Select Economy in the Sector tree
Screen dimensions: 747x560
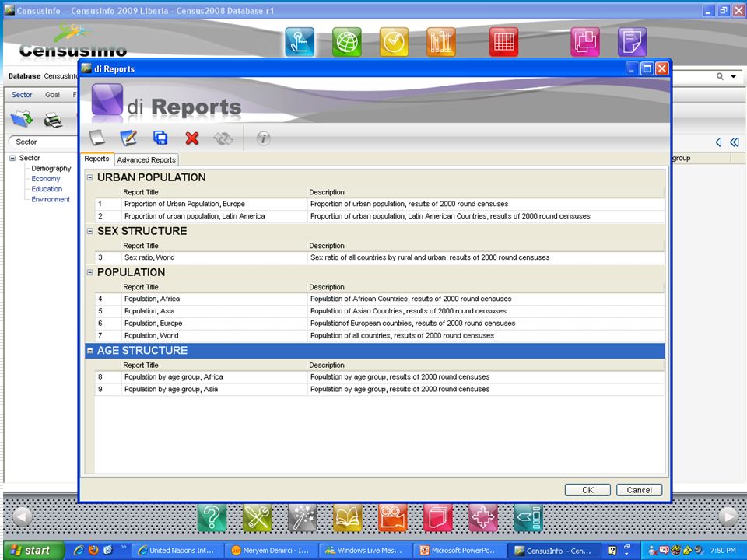pos(46,179)
